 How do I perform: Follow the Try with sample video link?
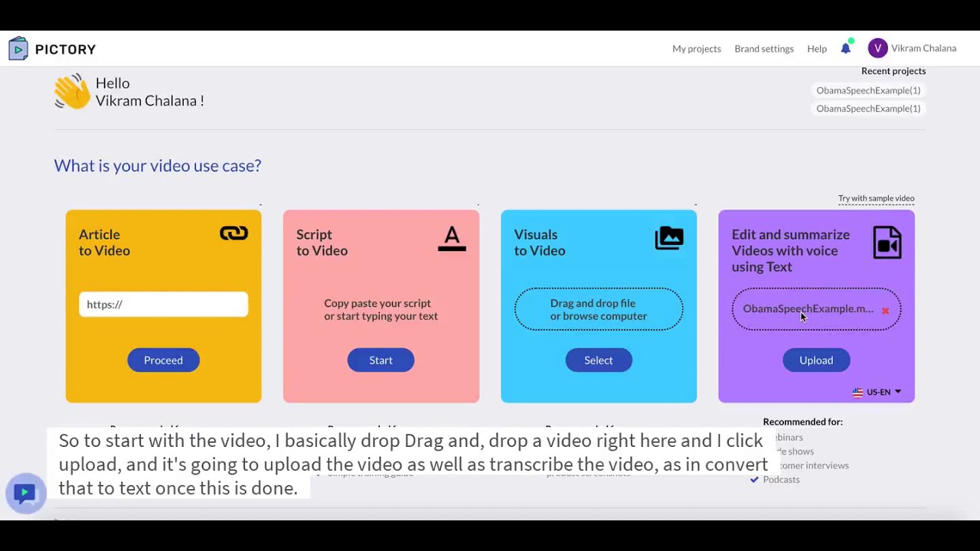876,198
